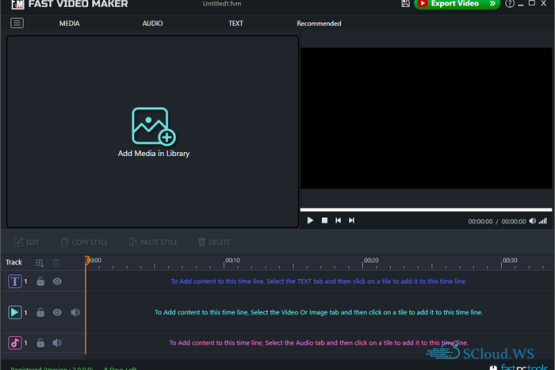
Task: Mute the audio track speaker
Action: (x=57, y=343)
